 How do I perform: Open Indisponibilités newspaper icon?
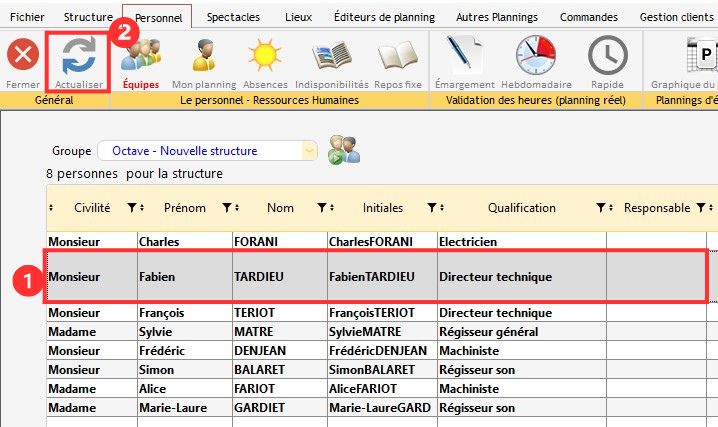click(x=332, y=56)
